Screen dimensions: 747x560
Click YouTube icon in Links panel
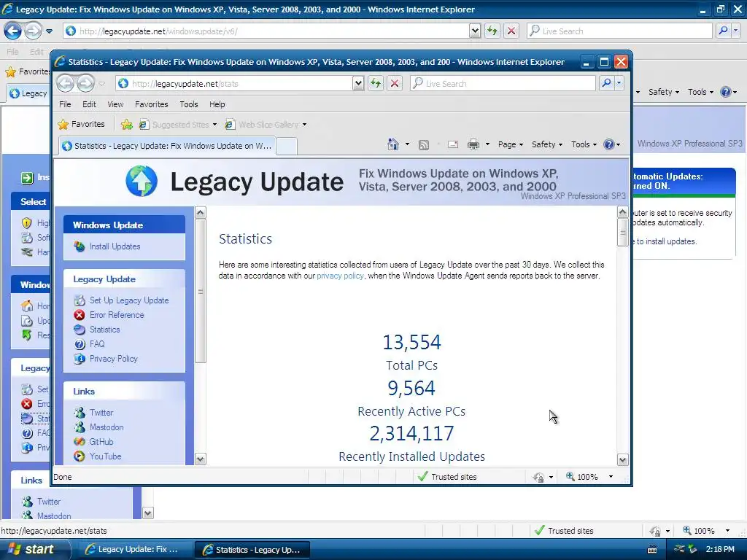click(x=79, y=456)
